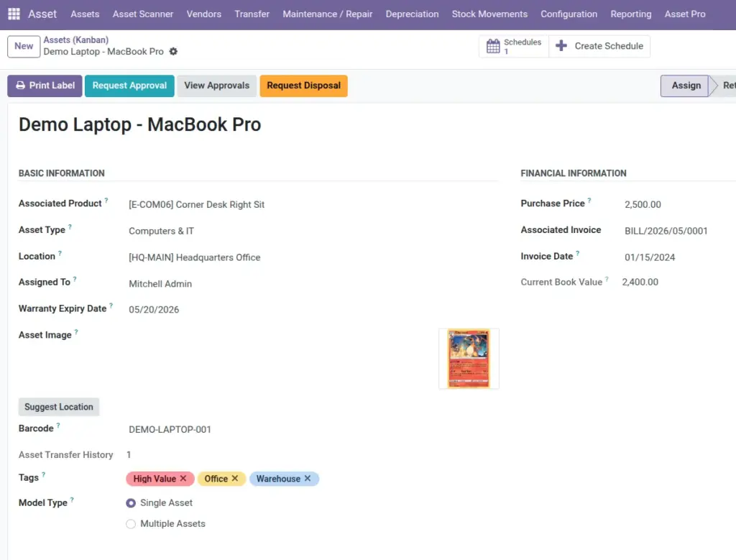
Task: Open the apps grid home menu icon
Action: (14, 14)
